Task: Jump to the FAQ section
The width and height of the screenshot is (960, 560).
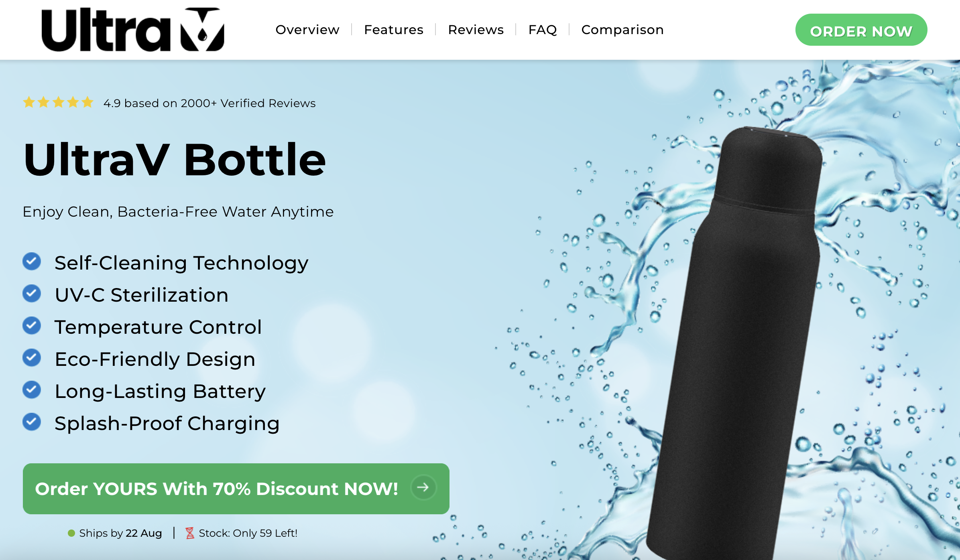Action: 543,30
